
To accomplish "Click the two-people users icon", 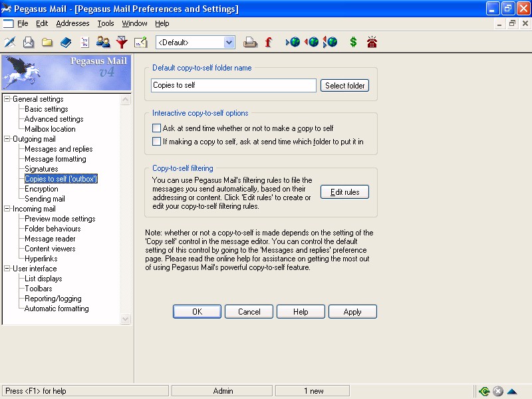I will (103, 43).
